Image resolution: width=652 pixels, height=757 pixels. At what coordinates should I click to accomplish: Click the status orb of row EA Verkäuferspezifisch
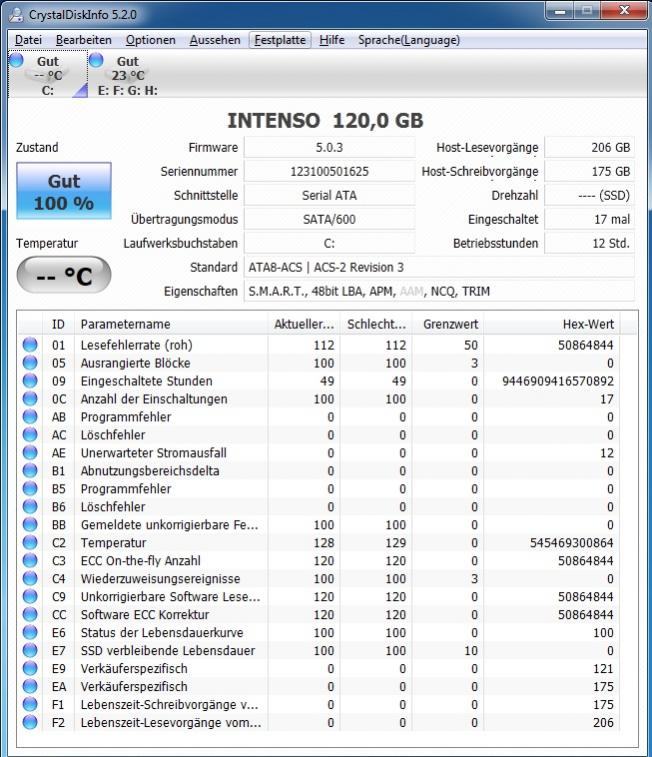tap(30, 686)
